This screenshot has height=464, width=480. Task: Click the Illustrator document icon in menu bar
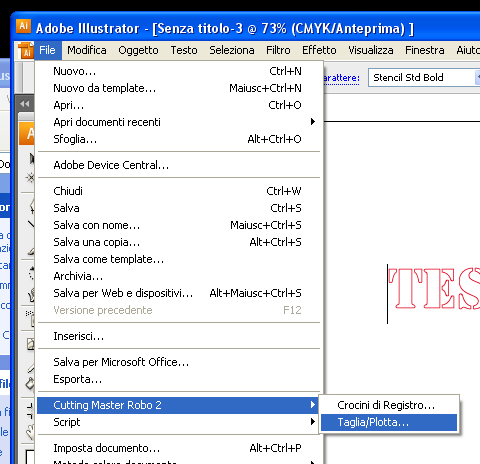[25, 50]
